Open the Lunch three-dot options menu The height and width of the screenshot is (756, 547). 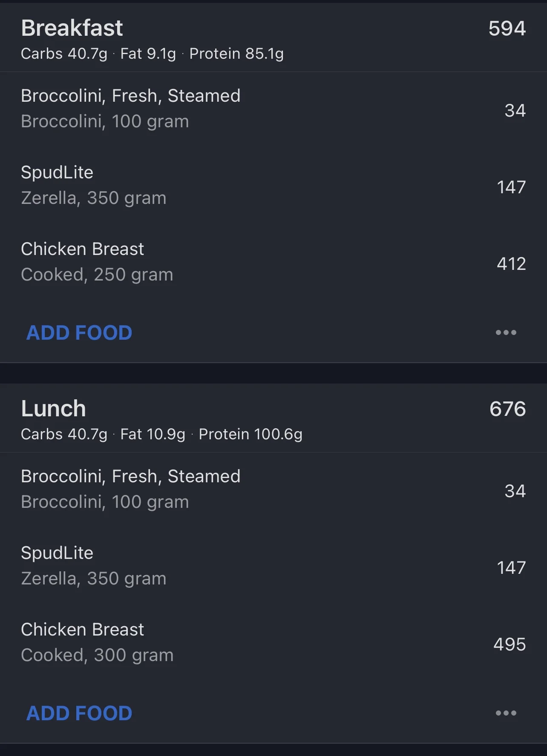(x=506, y=713)
